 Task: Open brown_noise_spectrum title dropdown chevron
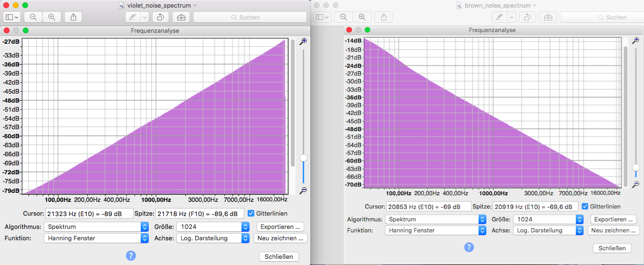(535, 5)
